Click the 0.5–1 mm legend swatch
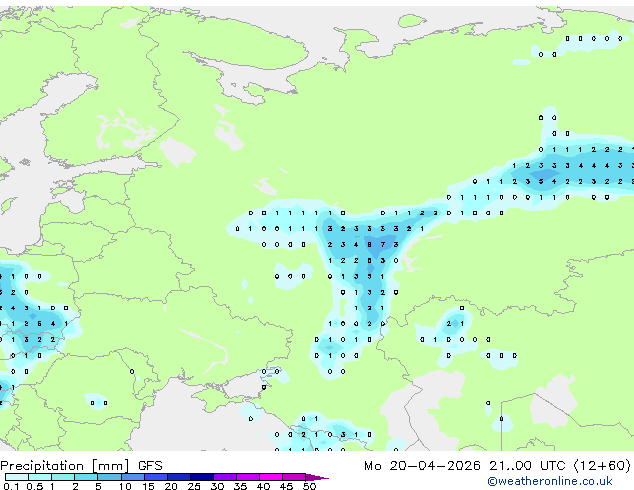The height and width of the screenshot is (490, 634). [40, 477]
